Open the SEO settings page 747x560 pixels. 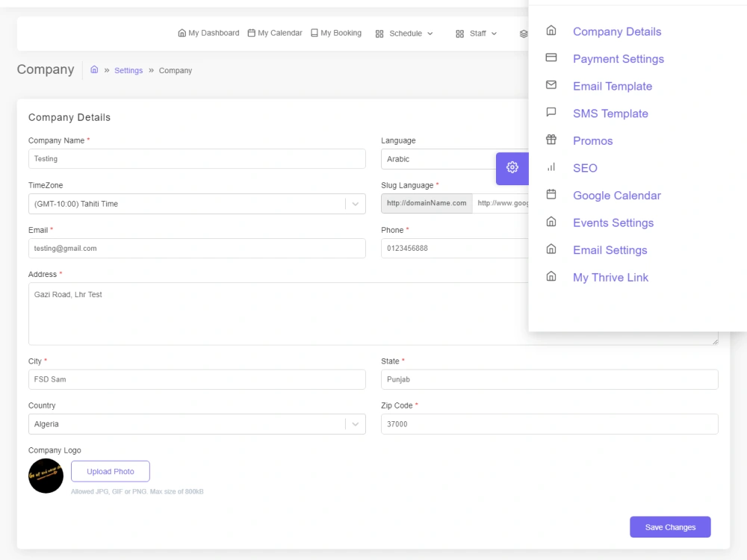point(585,168)
